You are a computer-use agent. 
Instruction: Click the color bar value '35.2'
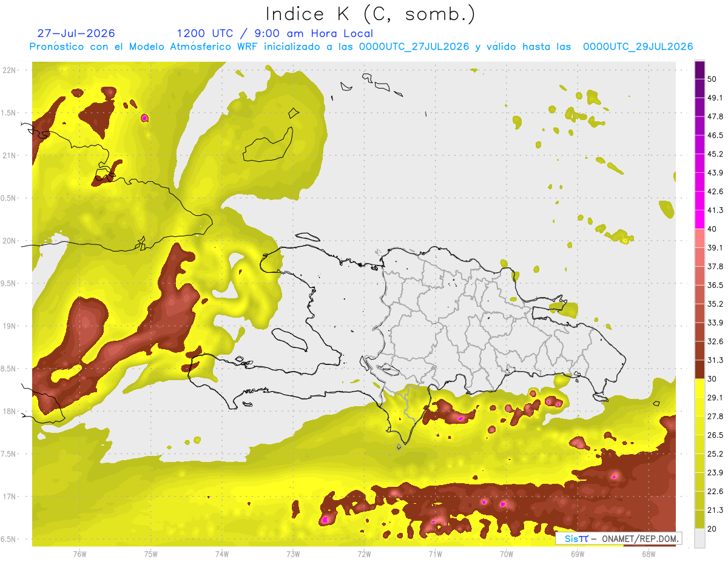pos(715,304)
